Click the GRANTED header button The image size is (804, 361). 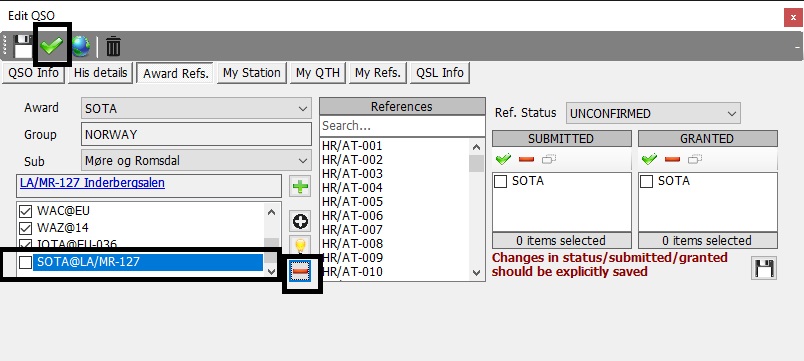708,138
